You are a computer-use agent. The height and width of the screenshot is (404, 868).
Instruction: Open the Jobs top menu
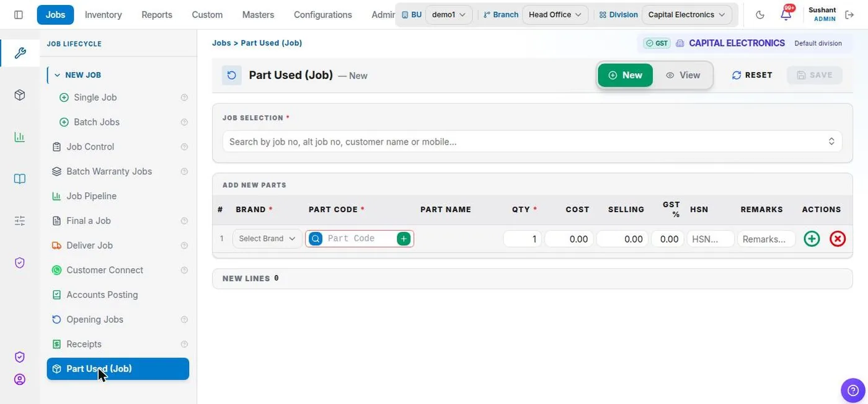pyautogui.click(x=55, y=14)
